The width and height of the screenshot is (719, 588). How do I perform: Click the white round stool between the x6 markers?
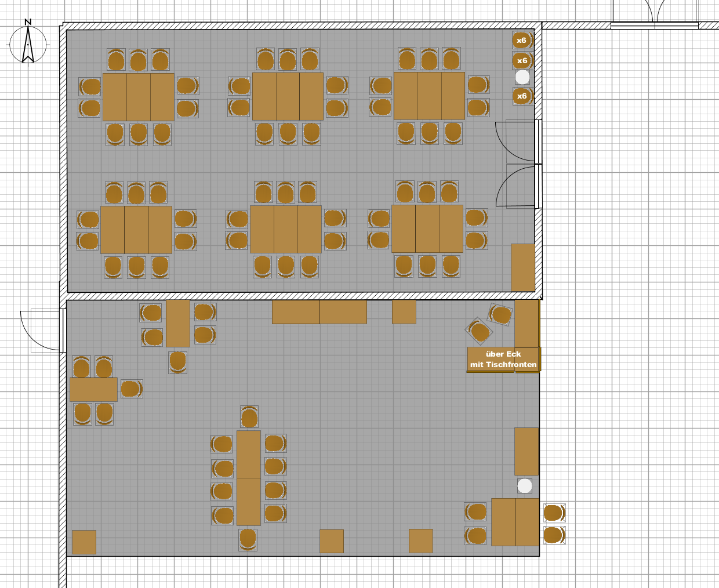click(521, 77)
